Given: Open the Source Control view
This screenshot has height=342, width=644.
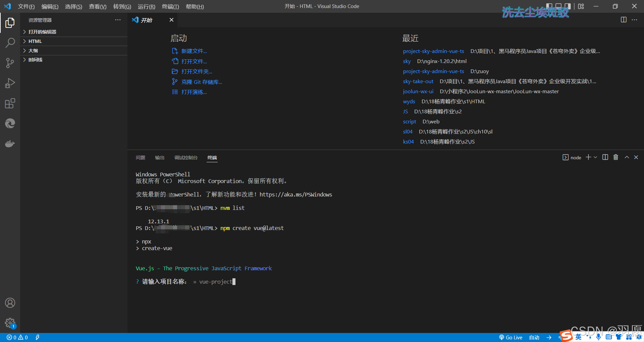Looking at the screenshot, I should pyautogui.click(x=10, y=63).
